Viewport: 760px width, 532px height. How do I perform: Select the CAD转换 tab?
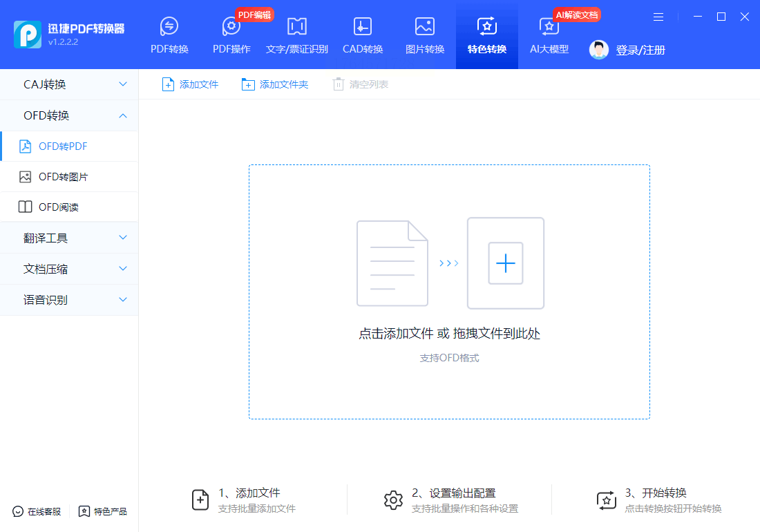click(x=363, y=35)
